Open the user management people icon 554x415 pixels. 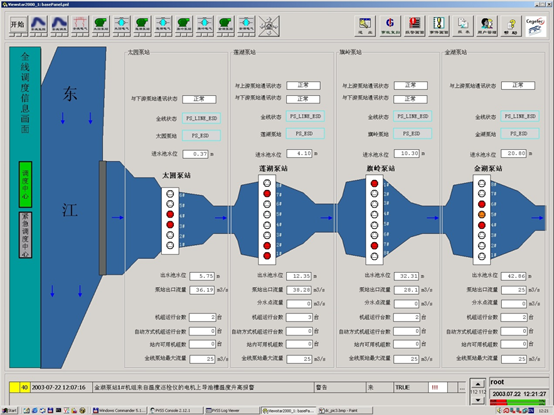[x=487, y=25]
